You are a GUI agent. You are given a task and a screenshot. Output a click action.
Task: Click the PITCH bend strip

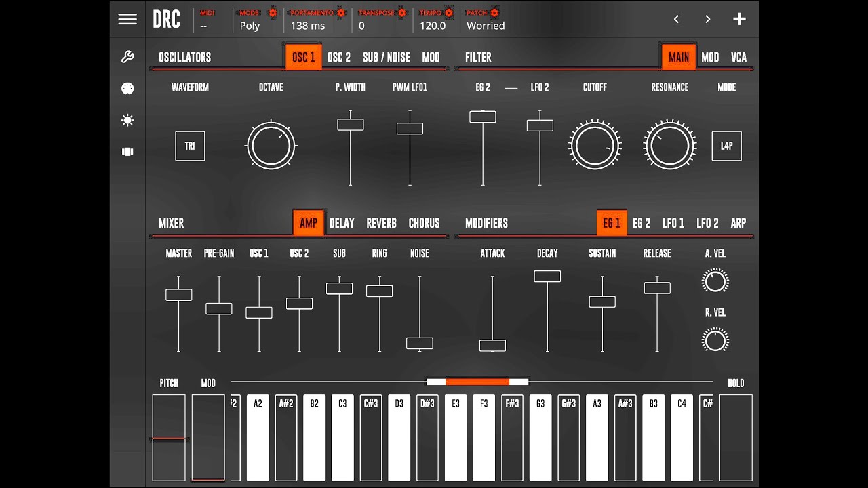click(169, 438)
